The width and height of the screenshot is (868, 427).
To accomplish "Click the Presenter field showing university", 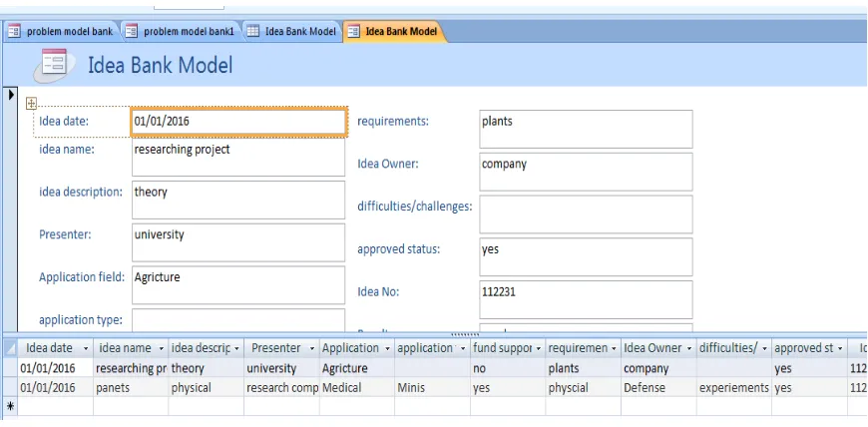I will 238,242.
